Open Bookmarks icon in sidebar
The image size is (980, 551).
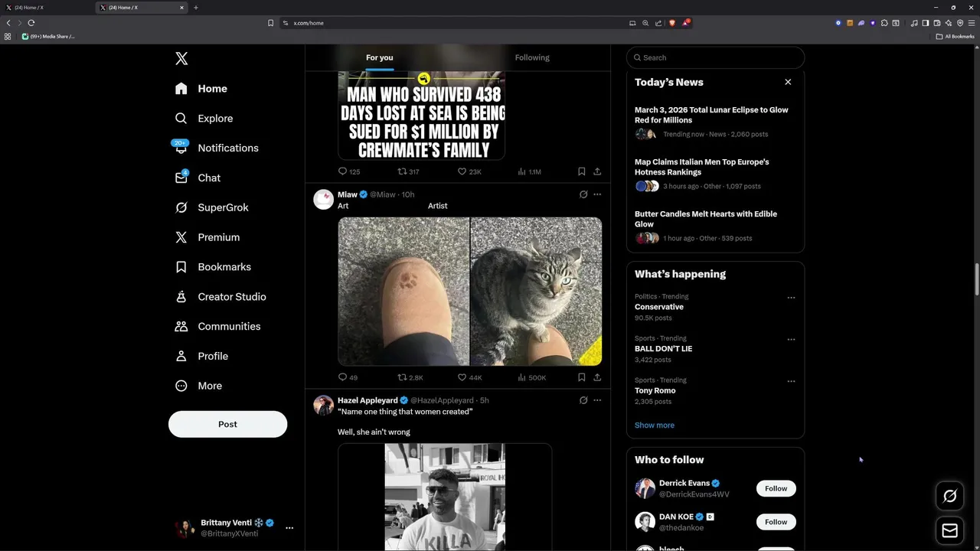[181, 267]
